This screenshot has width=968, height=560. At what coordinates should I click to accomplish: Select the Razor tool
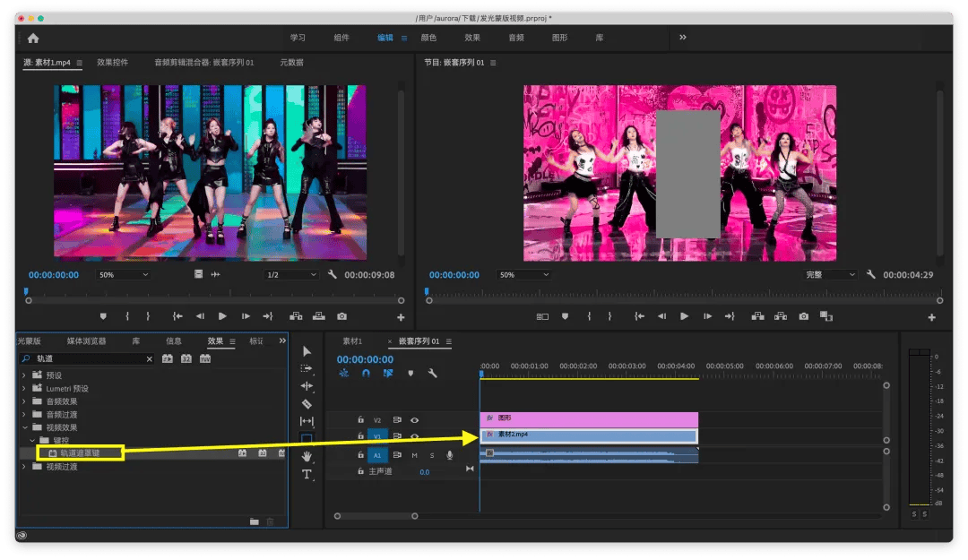point(307,404)
